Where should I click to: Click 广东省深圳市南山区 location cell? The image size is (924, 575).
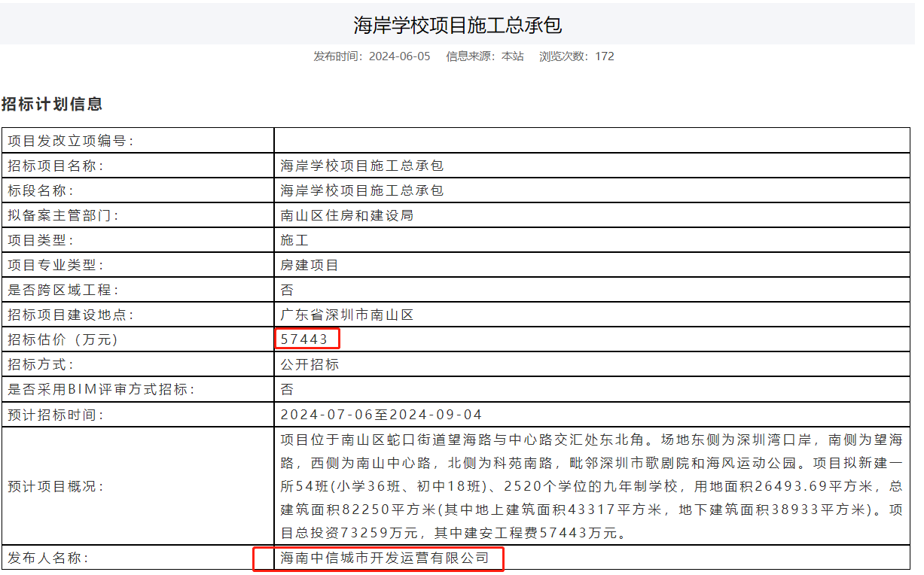(347, 315)
